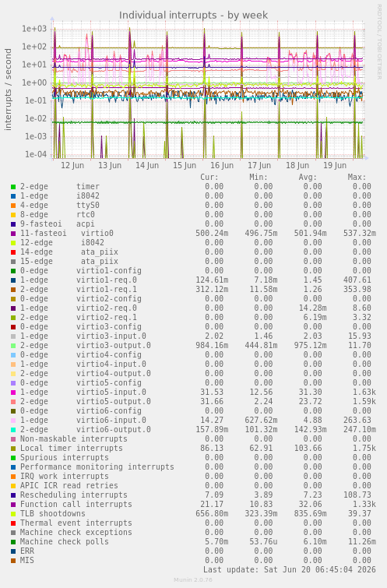The width and height of the screenshot is (387, 588).
Task: Click the 'Local timer interrupts' legend label
Action: [72, 448]
